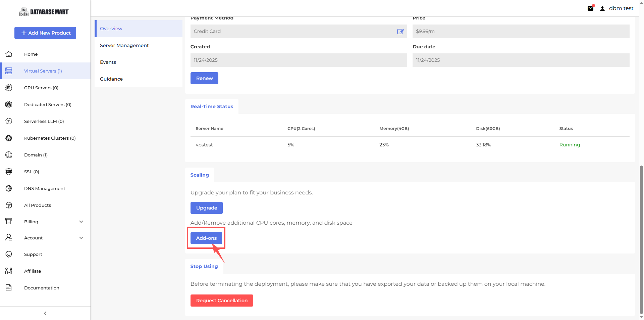The width and height of the screenshot is (644, 320).
Task: Open Serverless LLM (0) link
Action: pyautogui.click(x=44, y=121)
